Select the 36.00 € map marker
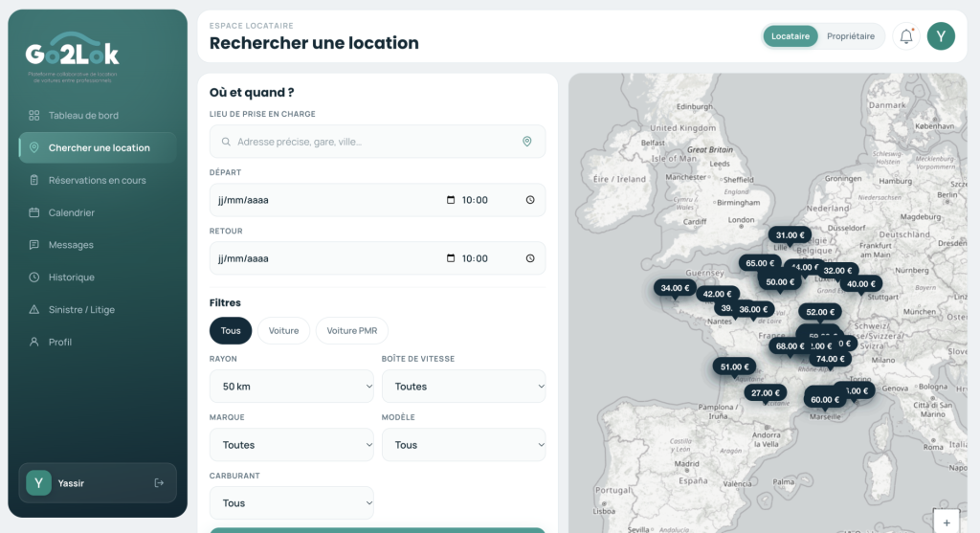Screen dimensions: 980x533 point(754,309)
